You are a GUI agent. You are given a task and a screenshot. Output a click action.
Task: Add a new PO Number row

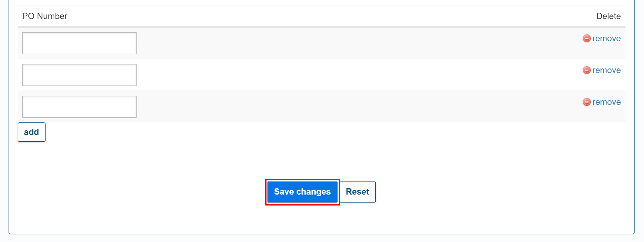[32, 132]
